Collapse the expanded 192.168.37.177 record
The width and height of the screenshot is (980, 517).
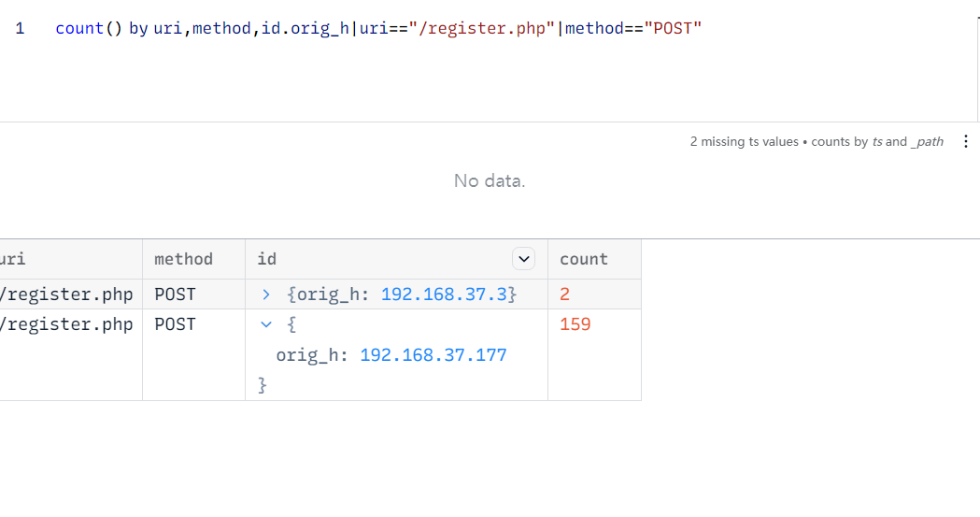tap(266, 324)
